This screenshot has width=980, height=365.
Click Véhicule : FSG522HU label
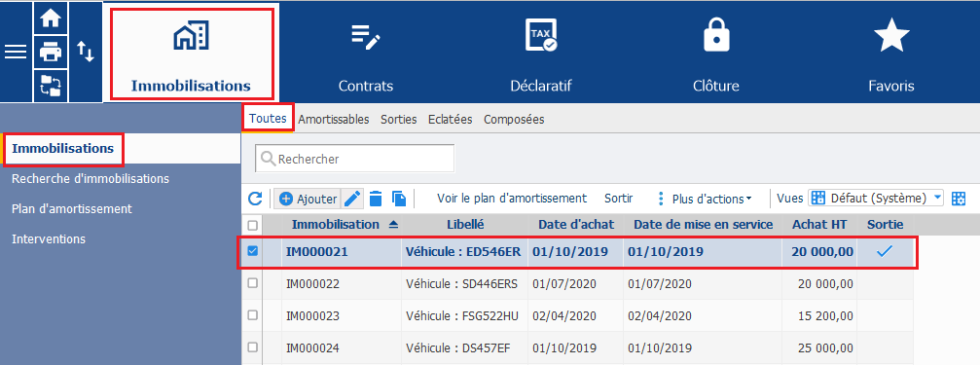click(x=462, y=315)
